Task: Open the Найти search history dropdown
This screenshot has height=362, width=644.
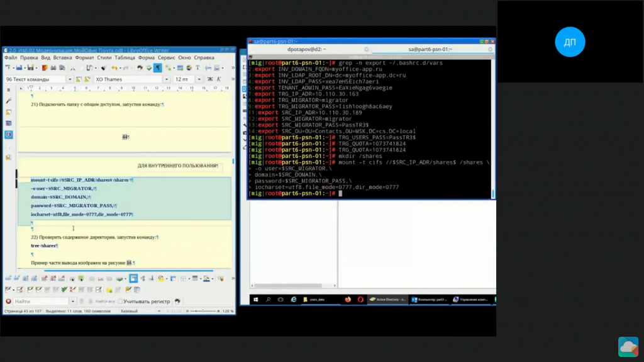Action: pyautogui.click(x=73, y=302)
